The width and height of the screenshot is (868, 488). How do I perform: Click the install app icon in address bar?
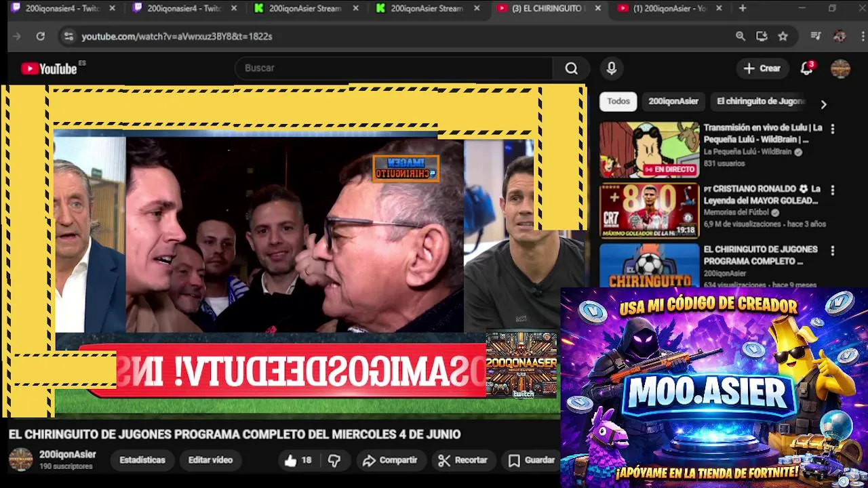(x=762, y=37)
